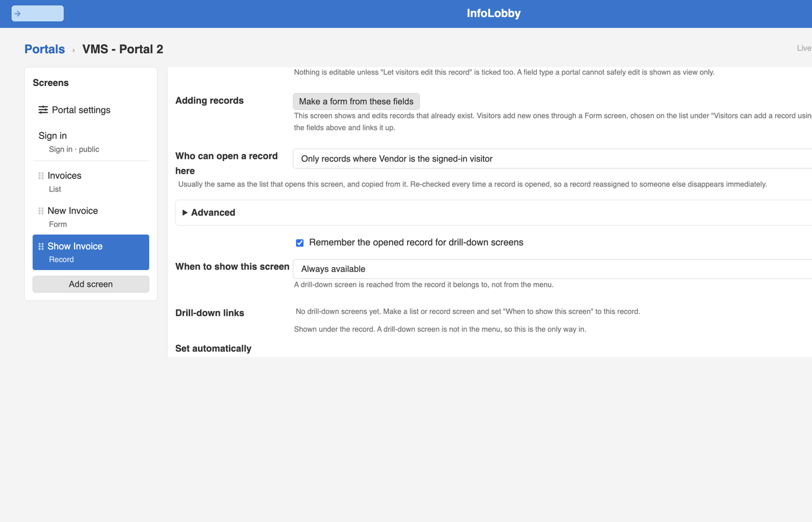Click the Screens panel heading

point(50,83)
